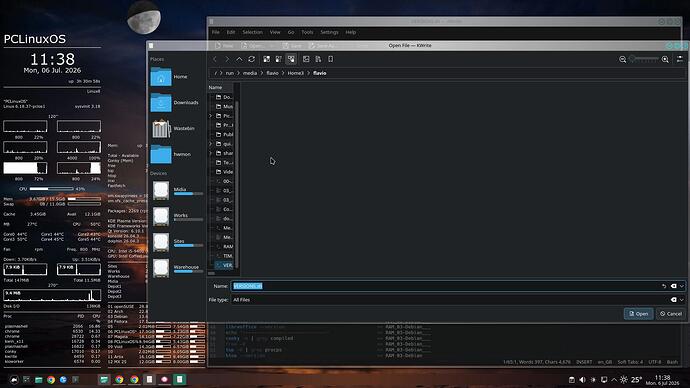Toggle sorting options button in toolbar
Image resolution: width=690 pixels, height=388 pixels.
[x=318, y=59]
